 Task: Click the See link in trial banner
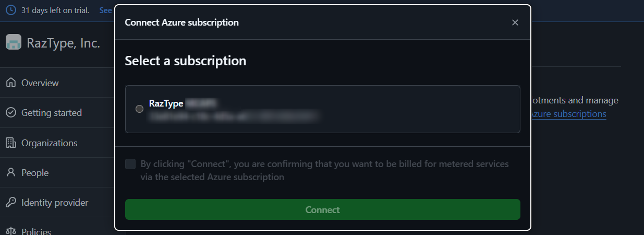105,10
